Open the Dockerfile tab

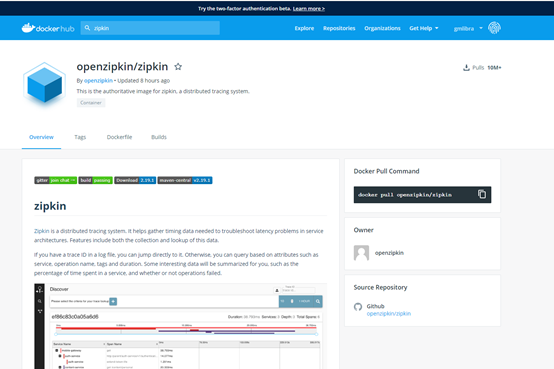119,137
